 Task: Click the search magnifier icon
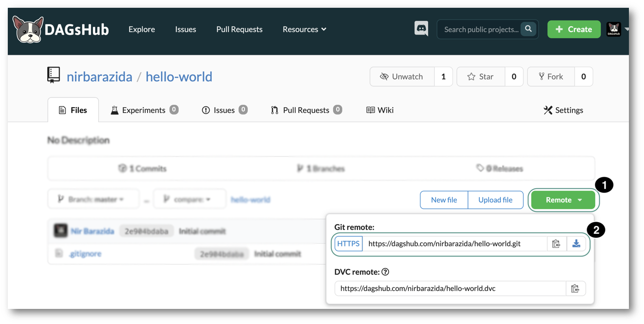(x=529, y=29)
